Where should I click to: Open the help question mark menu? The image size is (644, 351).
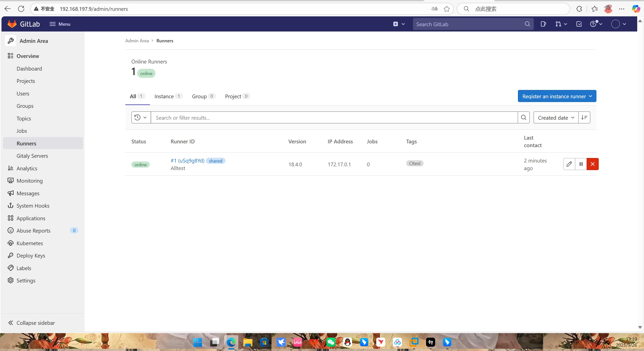coord(596,24)
